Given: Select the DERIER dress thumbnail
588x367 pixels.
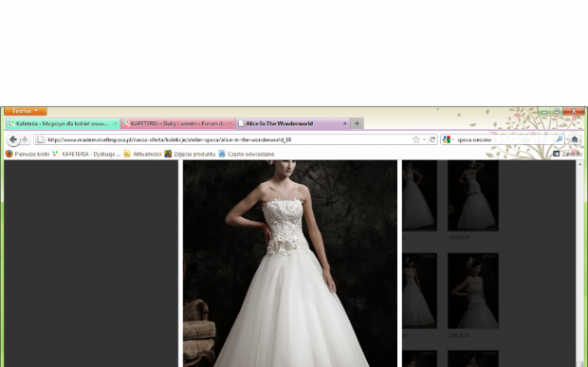Looking at the screenshot, I should [x=473, y=195].
